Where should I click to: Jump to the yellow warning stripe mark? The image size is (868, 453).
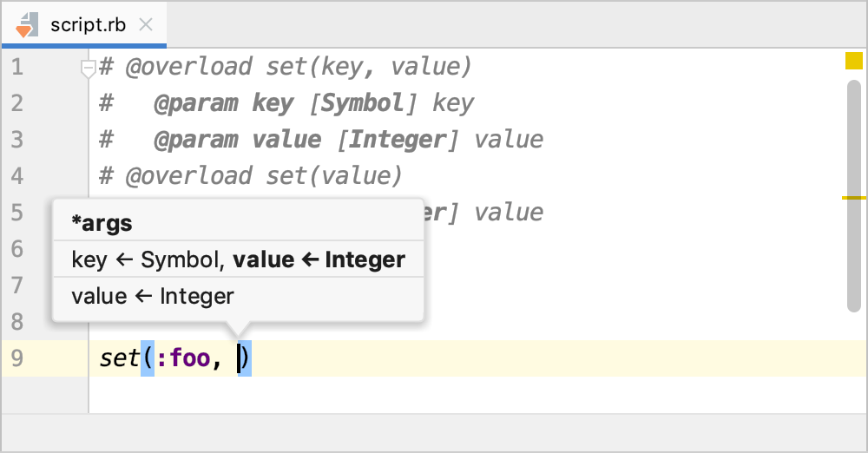tap(854, 198)
